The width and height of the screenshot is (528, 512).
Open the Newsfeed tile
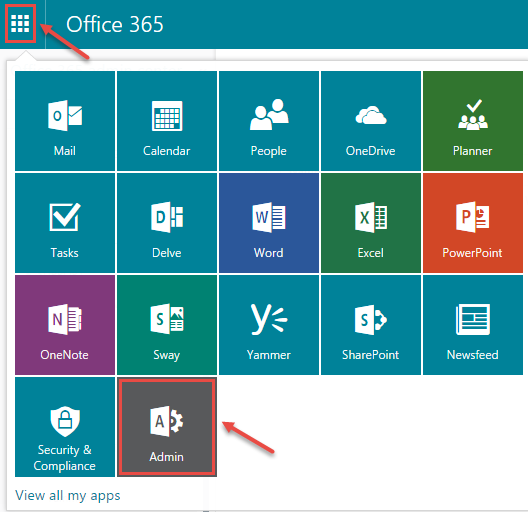pyautogui.click(x=473, y=325)
